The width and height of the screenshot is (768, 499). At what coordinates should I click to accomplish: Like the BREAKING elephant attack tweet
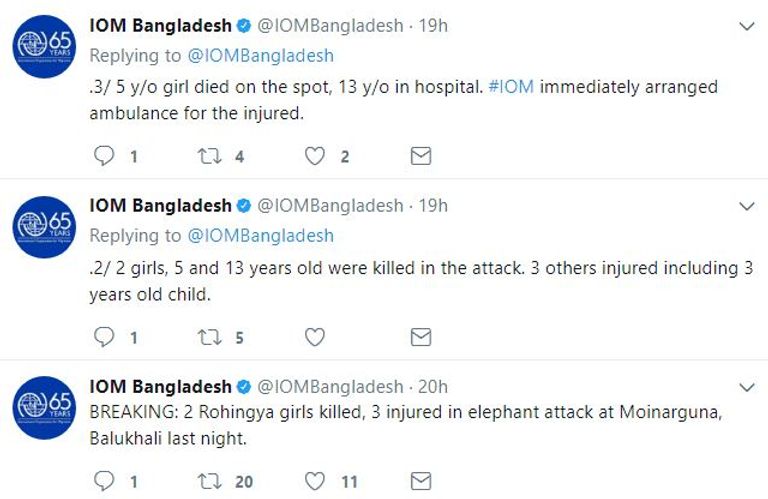315,481
